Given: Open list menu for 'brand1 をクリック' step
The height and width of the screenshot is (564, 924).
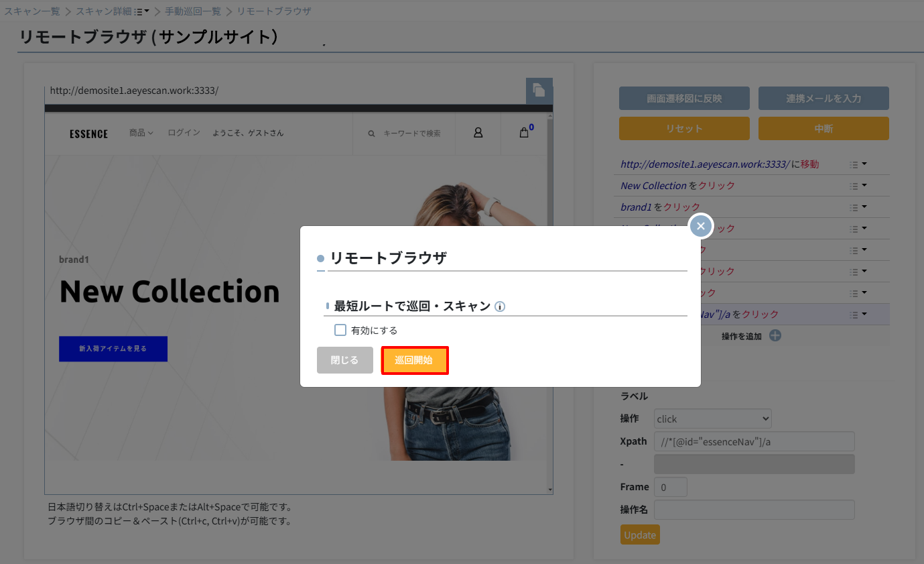Looking at the screenshot, I should coord(858,207).
